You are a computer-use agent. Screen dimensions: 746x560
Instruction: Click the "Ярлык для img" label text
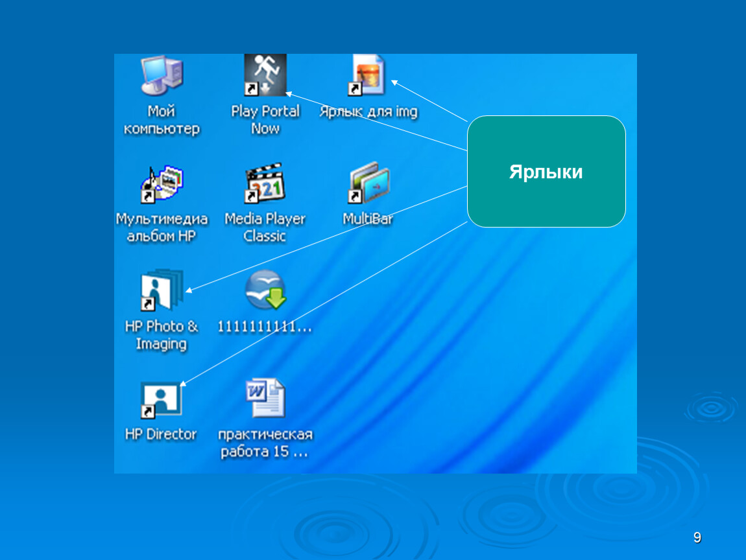[368, 111]
